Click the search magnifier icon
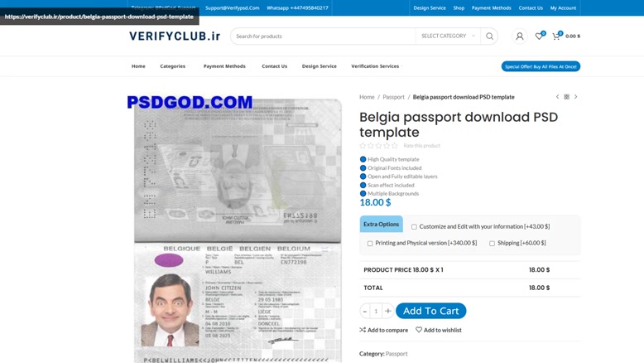 click(x=489, y=36)
